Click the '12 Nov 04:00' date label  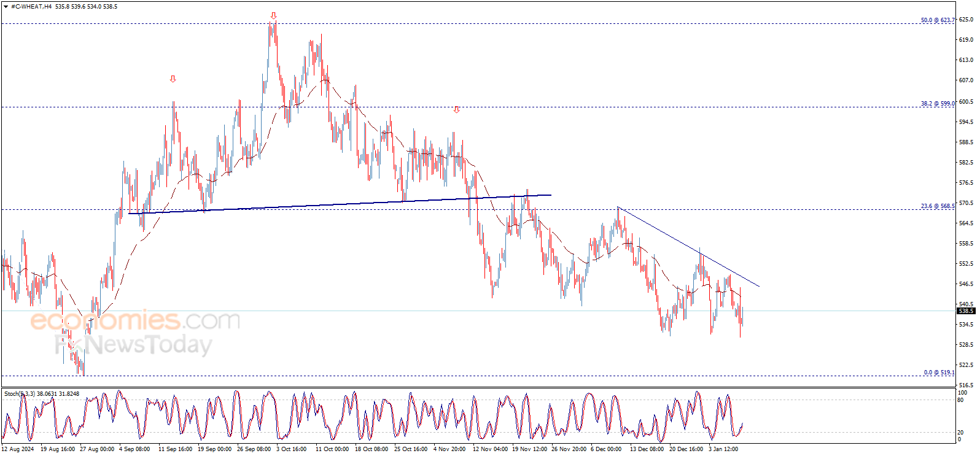tap(490, 449)
